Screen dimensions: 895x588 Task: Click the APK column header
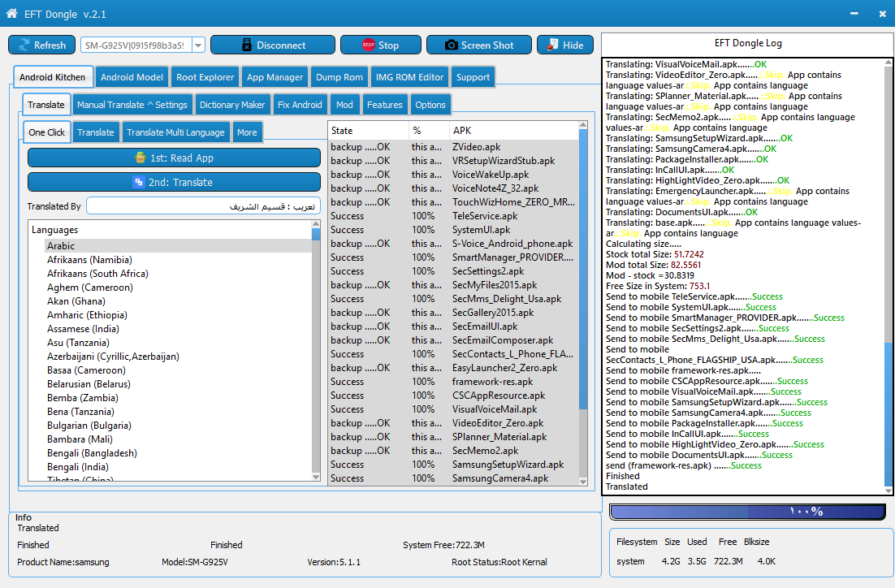click(x=514, y=130)
